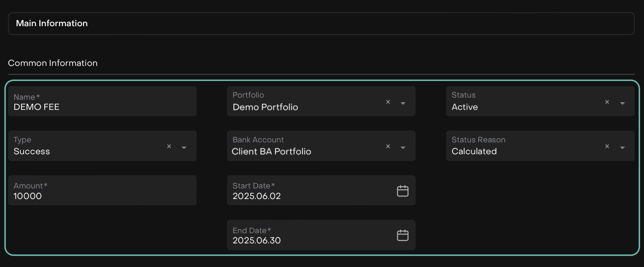The height and width of the screenshot is (267, 644).
Task: Click the Start Date value 2025.06.02
Action: (x=257, y=196)
